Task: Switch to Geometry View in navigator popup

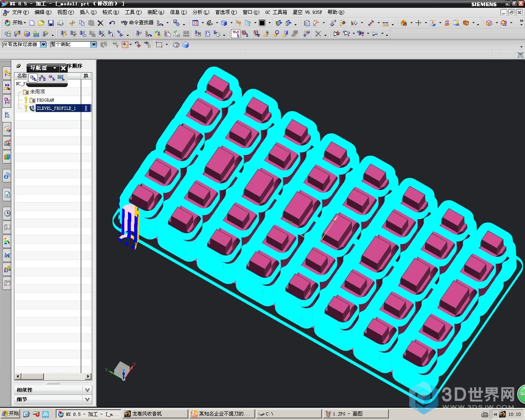Action: (x=52, y=78)
